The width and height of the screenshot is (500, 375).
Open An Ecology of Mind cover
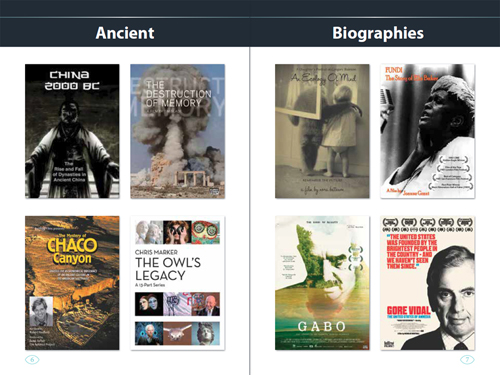pos(322,131)
